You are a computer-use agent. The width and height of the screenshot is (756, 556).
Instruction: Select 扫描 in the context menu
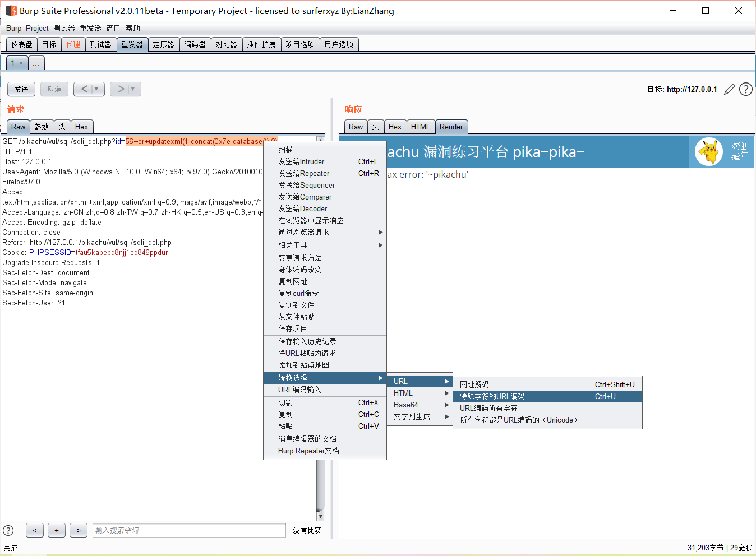coord(325,150)
